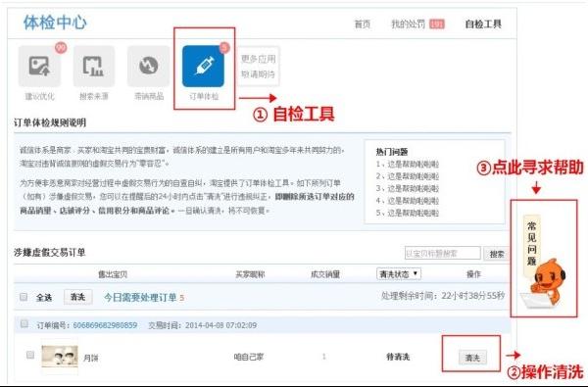Screen dimensions: 588x387
Task: Click the red badge on 建议优化
Action: [61, 48]
